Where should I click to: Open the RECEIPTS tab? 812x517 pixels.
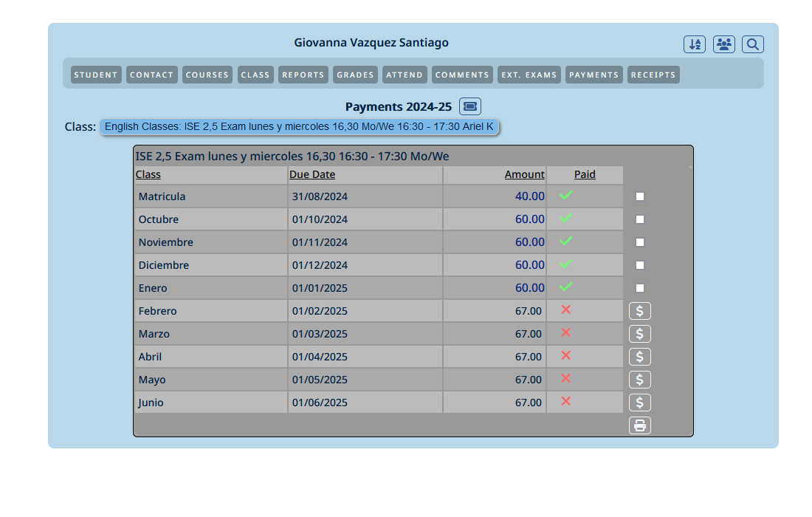tap(653, 75)
